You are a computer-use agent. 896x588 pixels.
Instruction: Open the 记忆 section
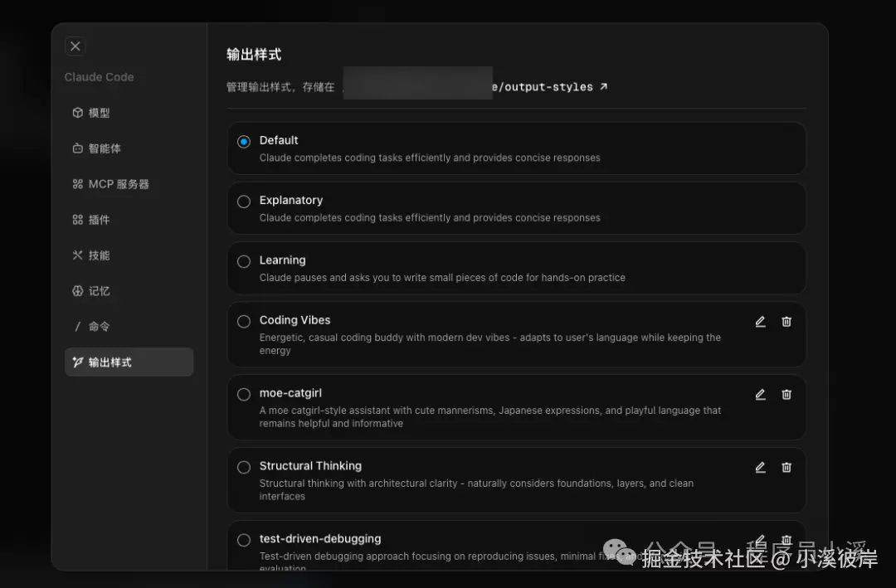pos(129,291)
